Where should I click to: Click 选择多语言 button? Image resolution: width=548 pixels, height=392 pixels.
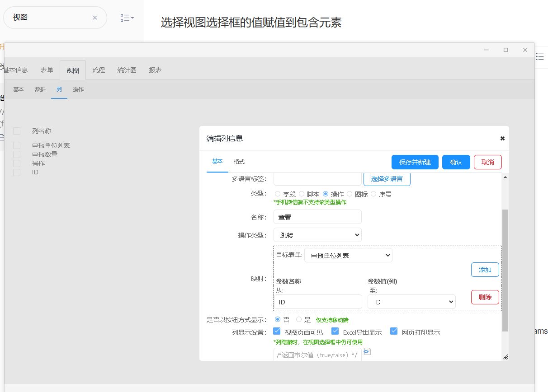[x=387, y=179]
